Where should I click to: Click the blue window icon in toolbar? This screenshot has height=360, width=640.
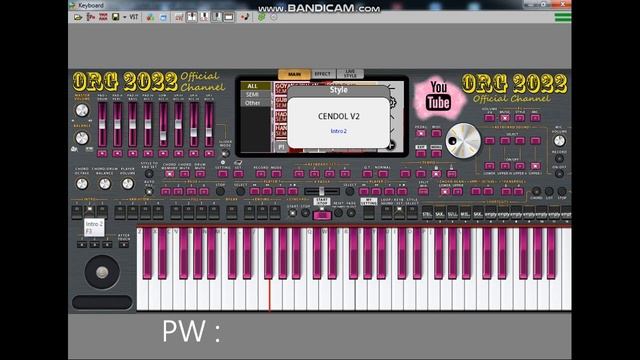pyautogui.click(x=163, y=17)
